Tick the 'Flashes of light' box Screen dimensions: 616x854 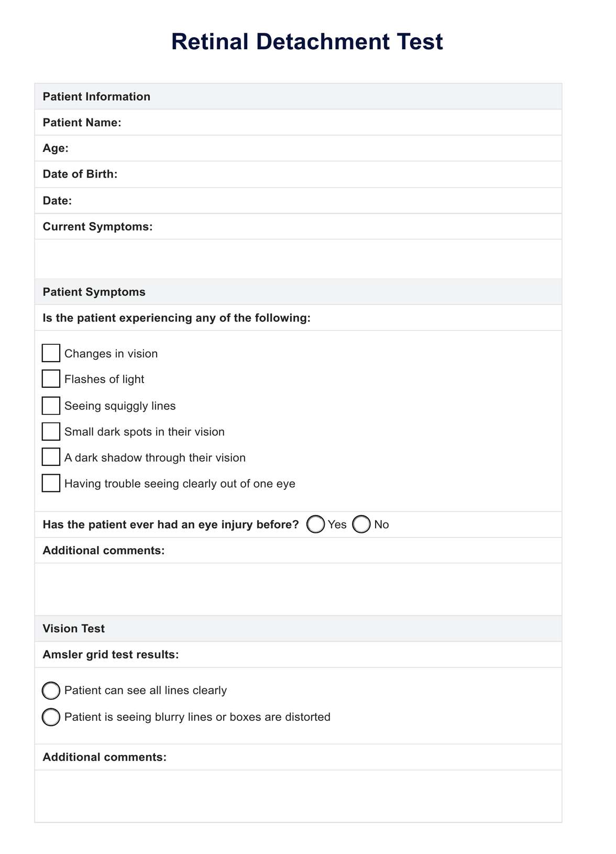pyautogui.click(x=51, y=379)
